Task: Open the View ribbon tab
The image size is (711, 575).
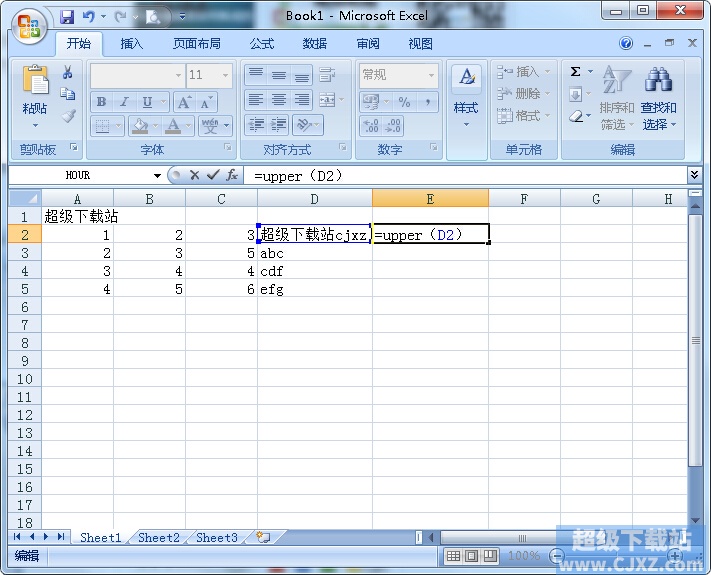Action: [x=420, y=44]
